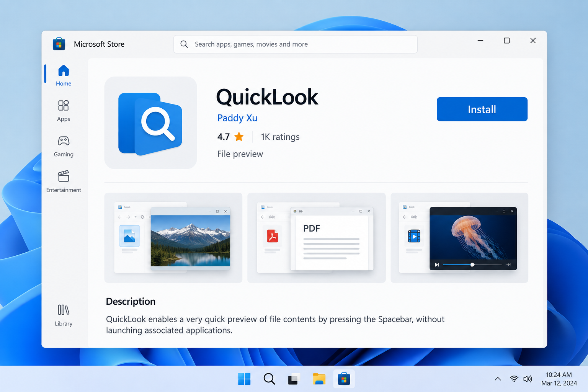Open the mountain image preview screenshot
Image resolution: width=588 pixels, height=392 pixels.
point(173,238)
